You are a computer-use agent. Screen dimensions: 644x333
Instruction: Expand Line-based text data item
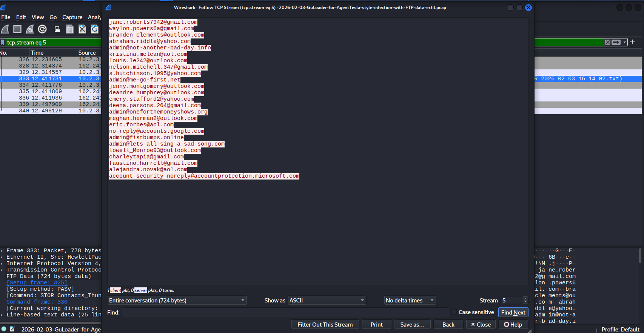[2, 315]
